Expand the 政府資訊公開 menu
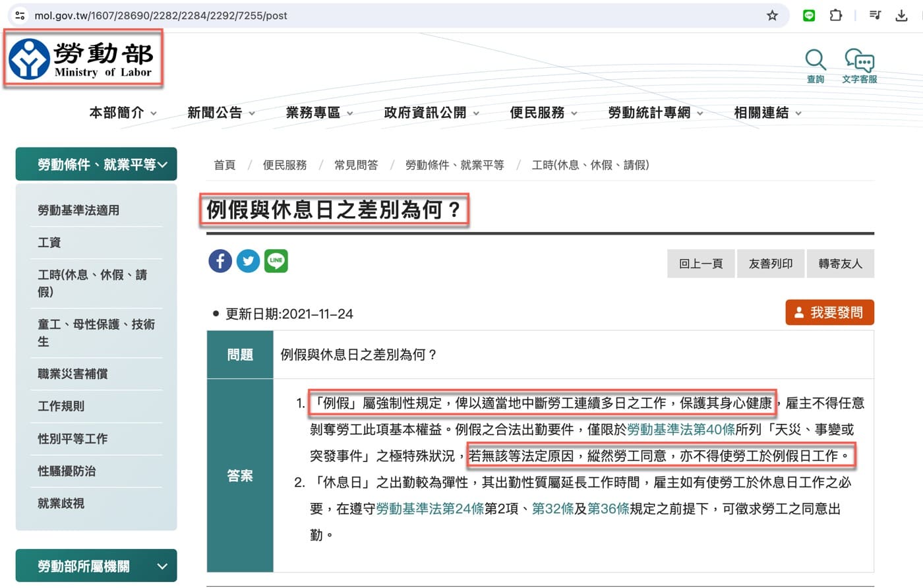 pos(431,113)
